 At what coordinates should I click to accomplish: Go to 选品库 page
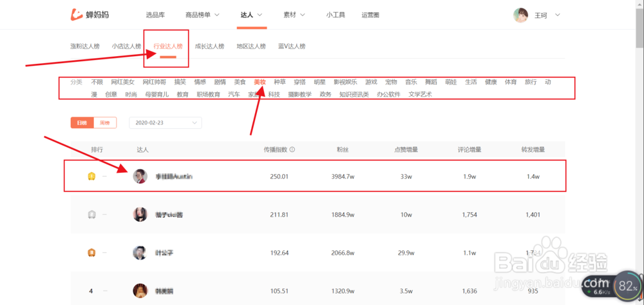coord(155,15)
